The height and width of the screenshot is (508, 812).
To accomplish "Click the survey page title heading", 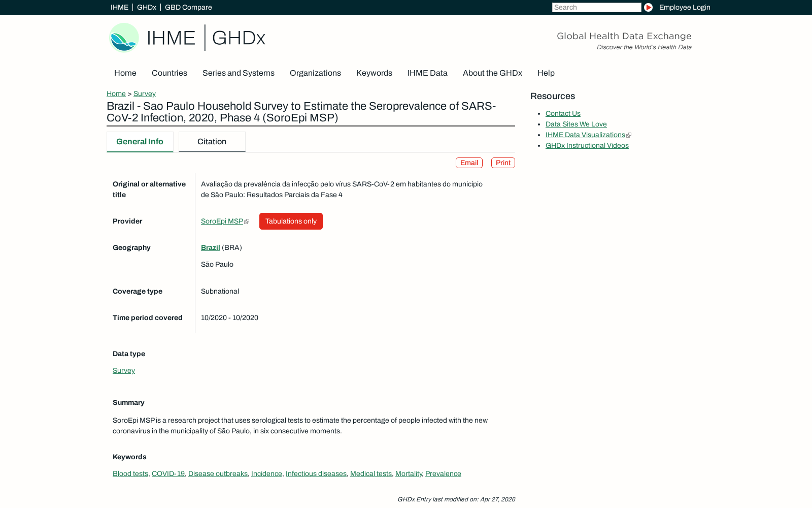I will pos(301,112).
